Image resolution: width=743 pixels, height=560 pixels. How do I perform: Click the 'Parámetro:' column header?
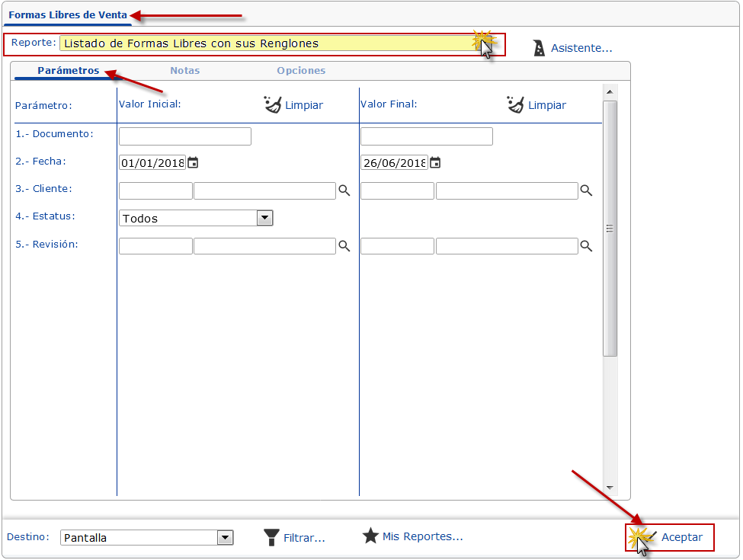43,106
